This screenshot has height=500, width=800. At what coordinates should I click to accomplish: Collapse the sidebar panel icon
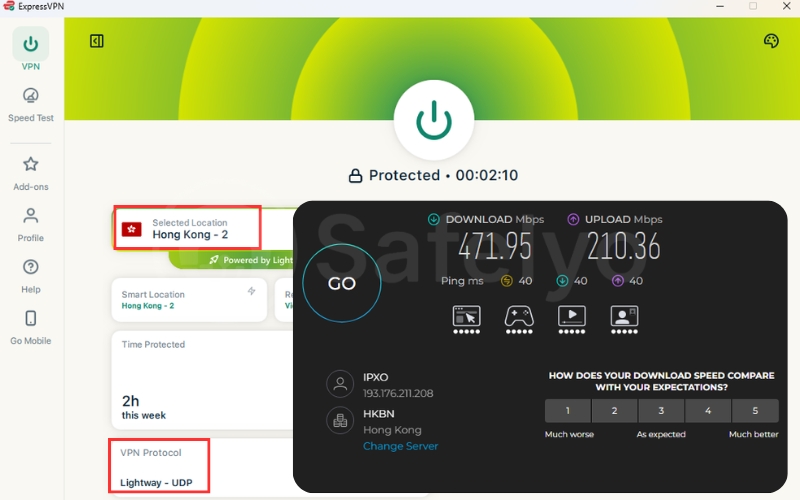click(96, 41)
